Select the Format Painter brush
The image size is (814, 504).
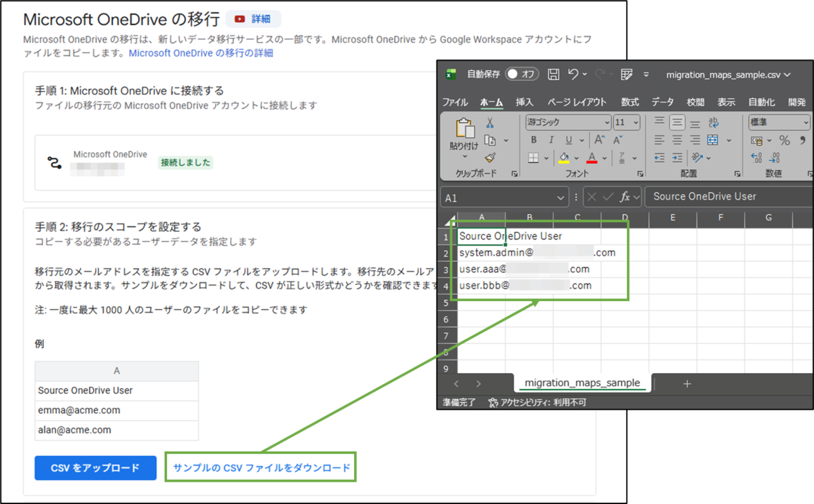pos(490,157)
